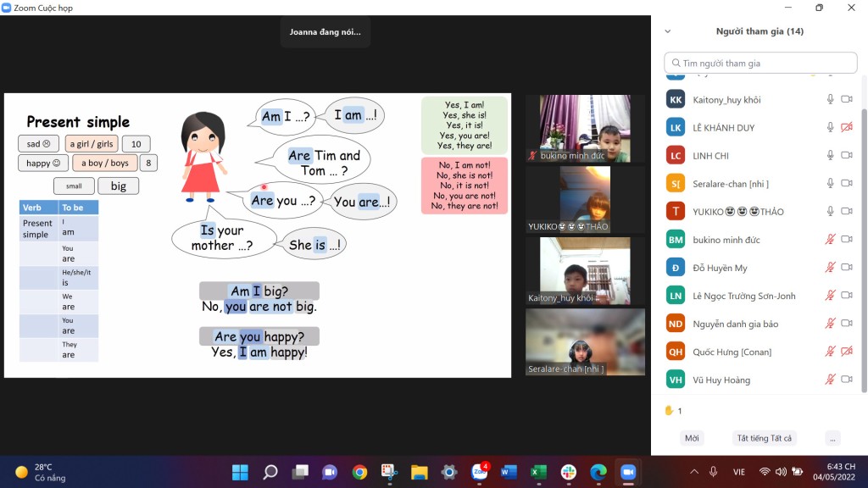Viewport: 868px width, 488px height.
Task: Open Slack from the taskbar
Action: [568, 472]
